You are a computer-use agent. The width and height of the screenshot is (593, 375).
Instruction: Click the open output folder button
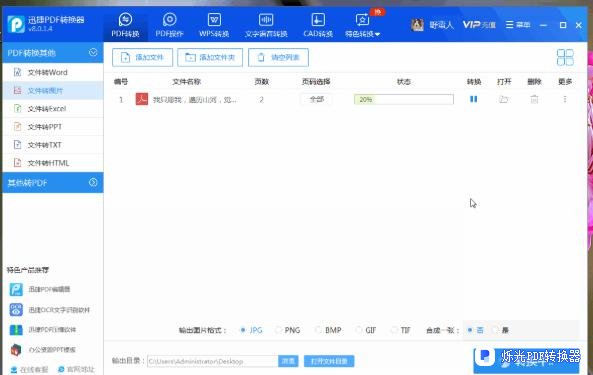point(329,361)
